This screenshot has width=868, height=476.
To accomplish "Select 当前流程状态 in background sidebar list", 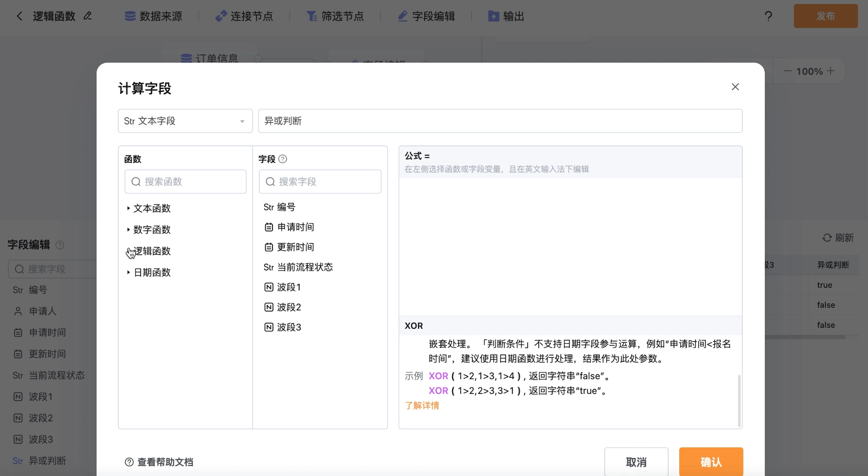I will 49,376.
